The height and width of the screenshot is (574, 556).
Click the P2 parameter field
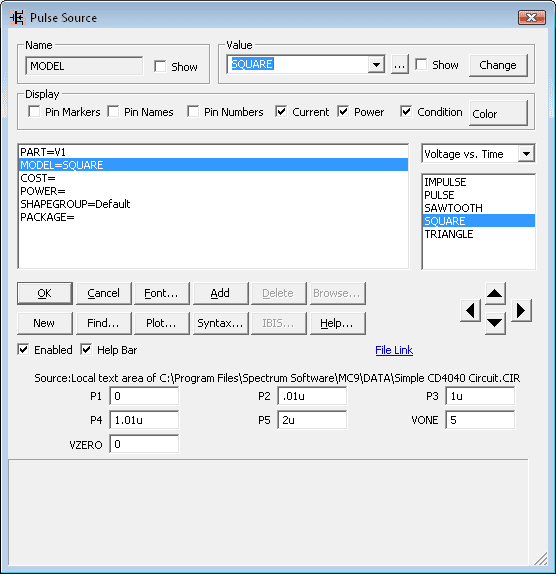tap(312, 396)
